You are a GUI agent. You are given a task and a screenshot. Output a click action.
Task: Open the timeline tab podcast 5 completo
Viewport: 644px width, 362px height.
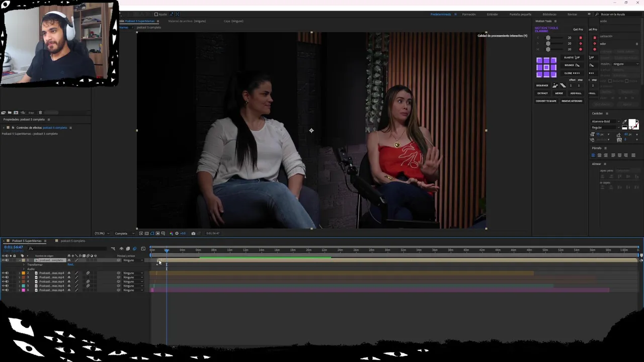point(73,241)
